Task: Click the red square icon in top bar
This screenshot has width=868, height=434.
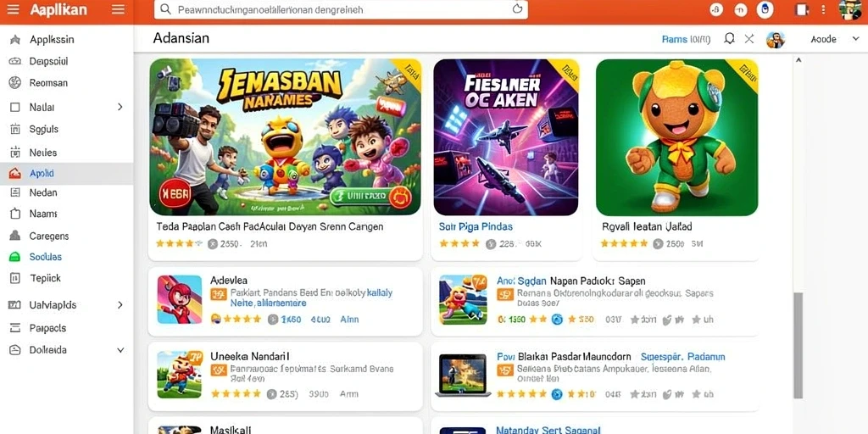Action: [801, 10]
